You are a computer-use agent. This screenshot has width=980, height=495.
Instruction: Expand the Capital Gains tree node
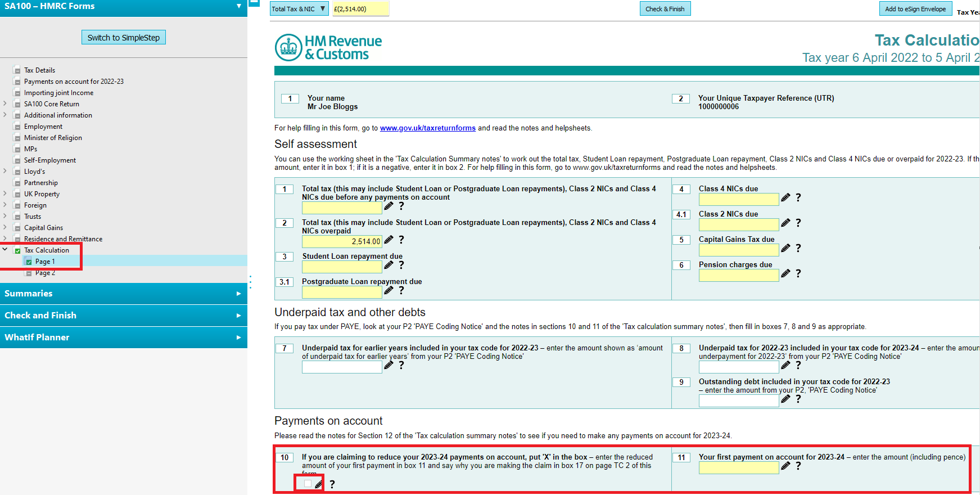tap(5, 227)
